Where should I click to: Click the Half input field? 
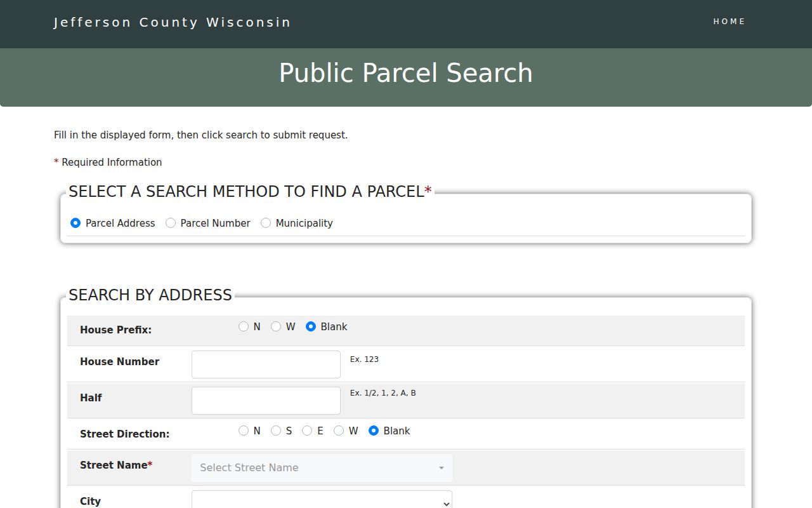(266, 401)
